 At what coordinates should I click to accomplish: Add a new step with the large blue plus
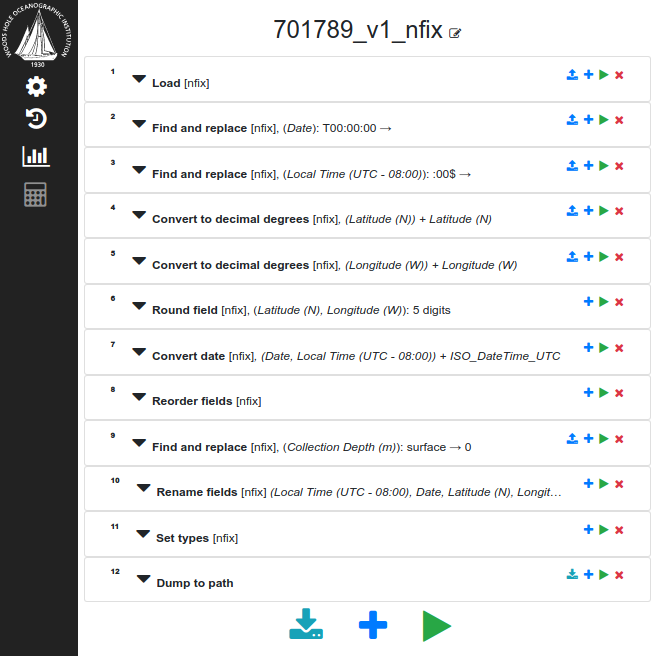[373, 625]
